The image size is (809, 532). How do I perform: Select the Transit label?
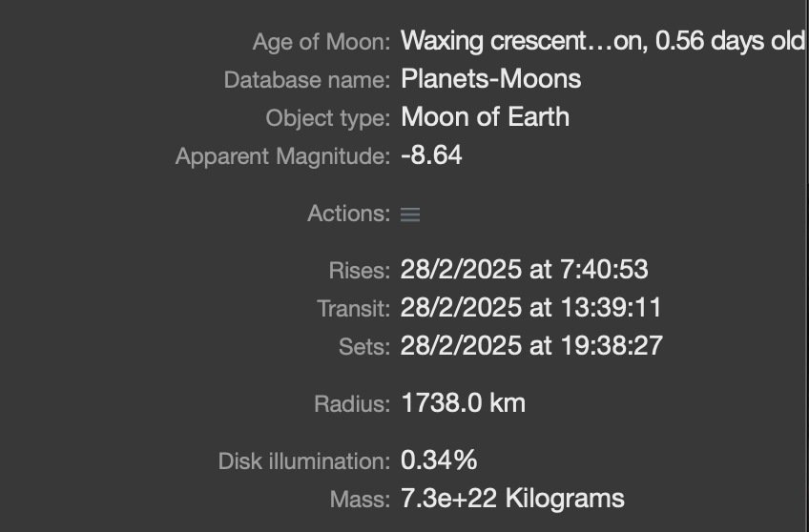tap(353, 309)
